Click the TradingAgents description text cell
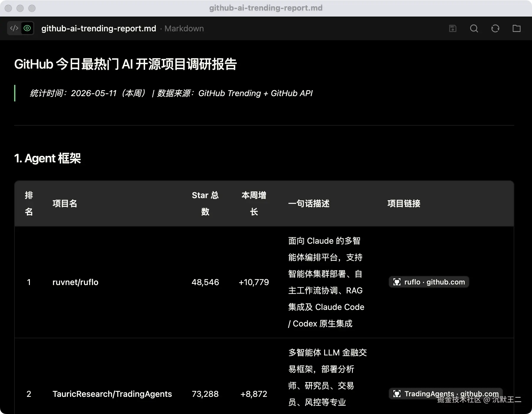 (327, 377)
